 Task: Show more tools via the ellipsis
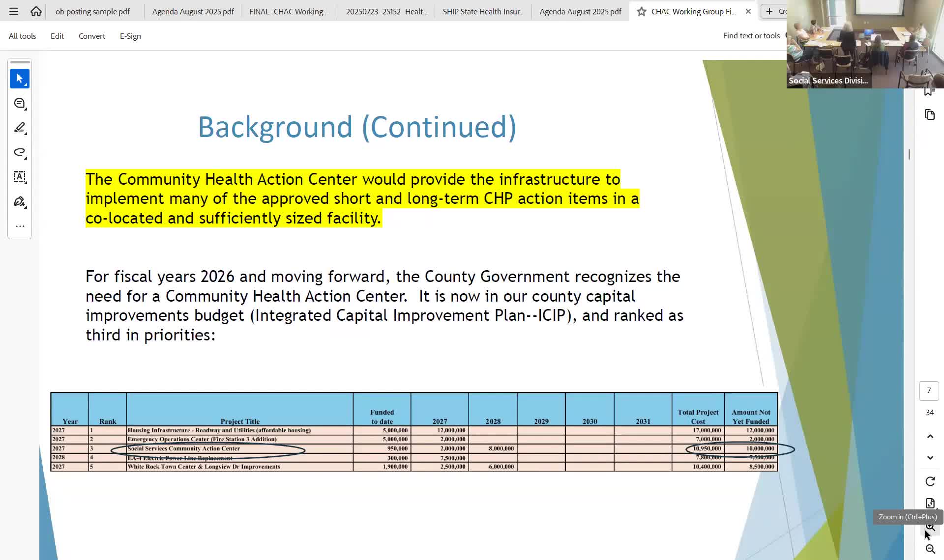point(20,226)
